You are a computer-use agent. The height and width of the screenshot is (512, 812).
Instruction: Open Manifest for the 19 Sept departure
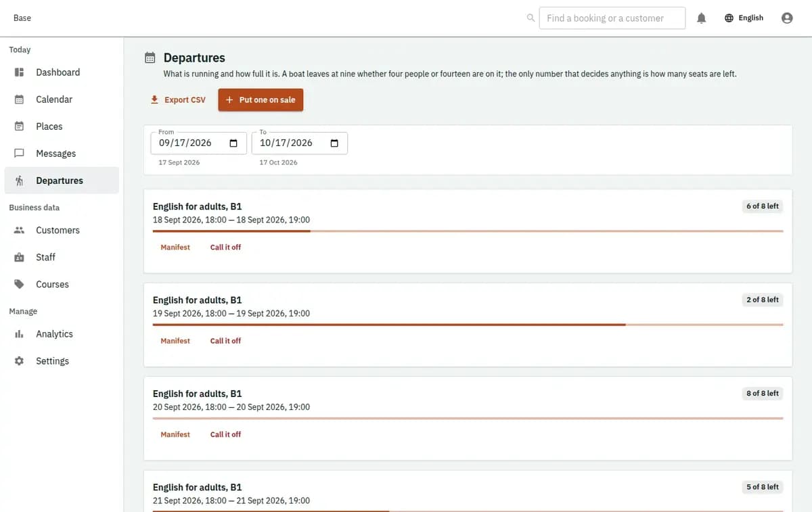tap(175, 341)
